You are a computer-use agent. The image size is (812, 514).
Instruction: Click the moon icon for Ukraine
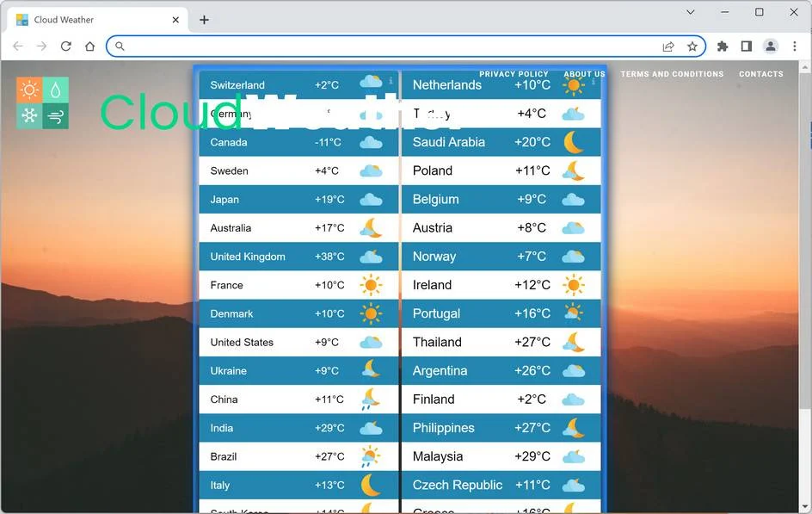(371, 368)
